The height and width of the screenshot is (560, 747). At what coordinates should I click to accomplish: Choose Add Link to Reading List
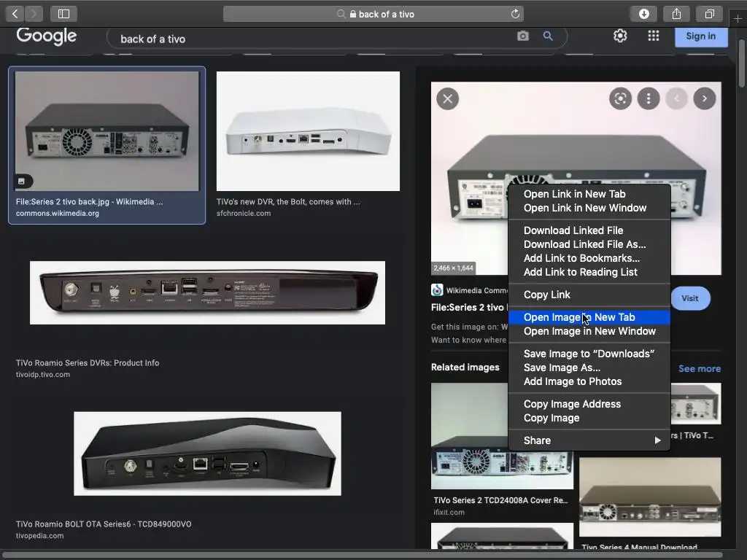point(589,271)
